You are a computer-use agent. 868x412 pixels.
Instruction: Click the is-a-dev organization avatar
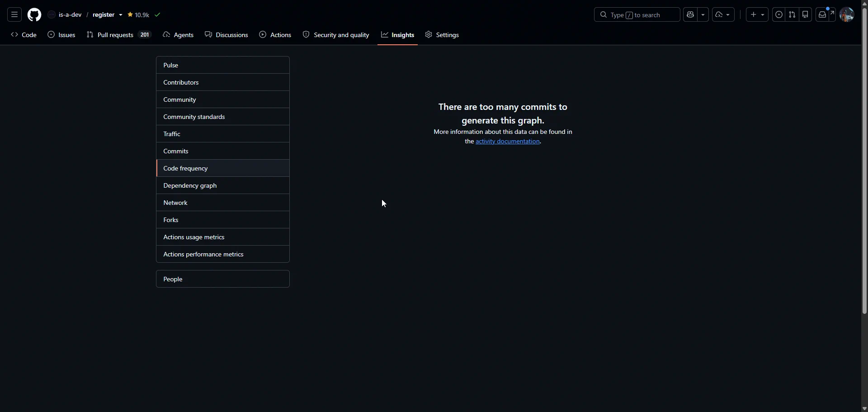[52, 15]
